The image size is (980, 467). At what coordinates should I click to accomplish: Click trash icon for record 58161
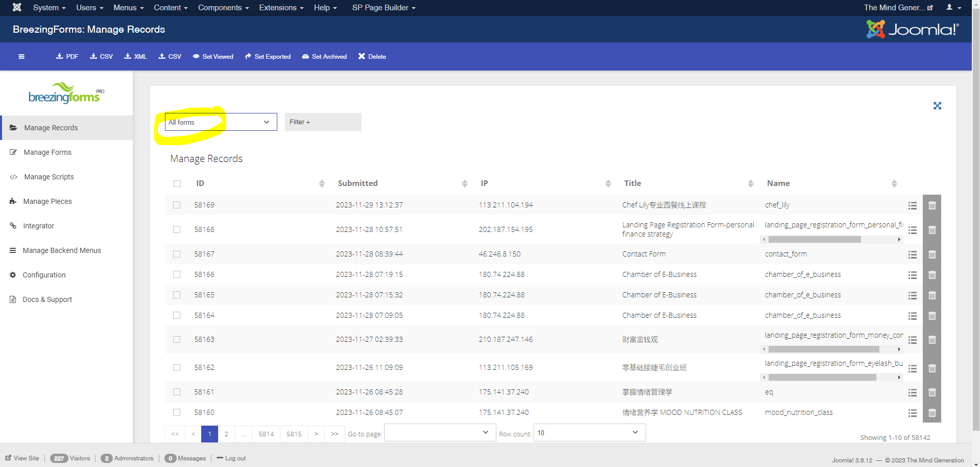[932, 392]
